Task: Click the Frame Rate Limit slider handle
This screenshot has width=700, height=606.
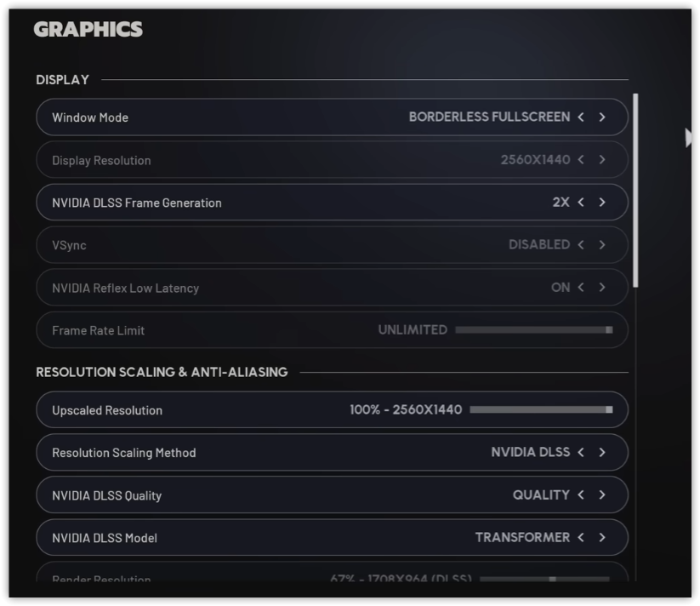Action: [607, 329]
